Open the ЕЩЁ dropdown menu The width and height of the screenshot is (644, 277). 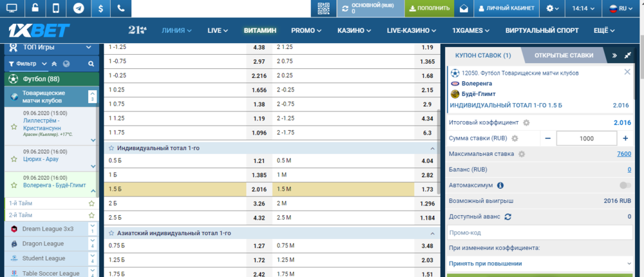point(604,30)
